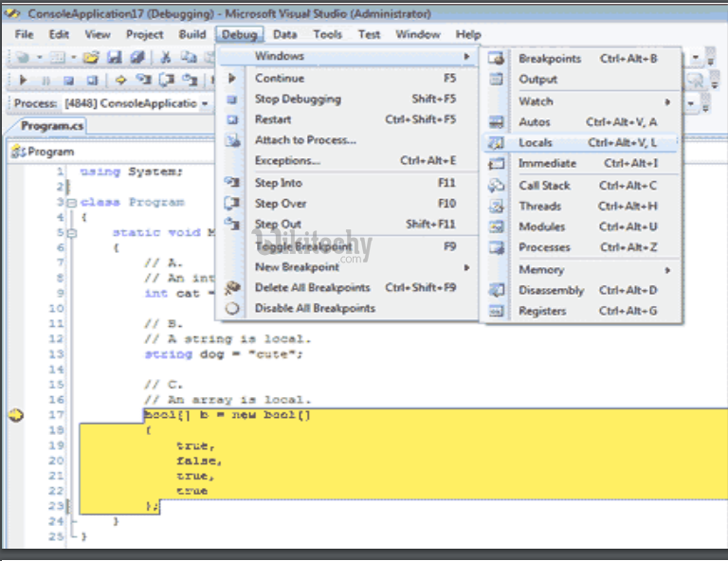Click Toggle Breakpoint menu entry

300,246
